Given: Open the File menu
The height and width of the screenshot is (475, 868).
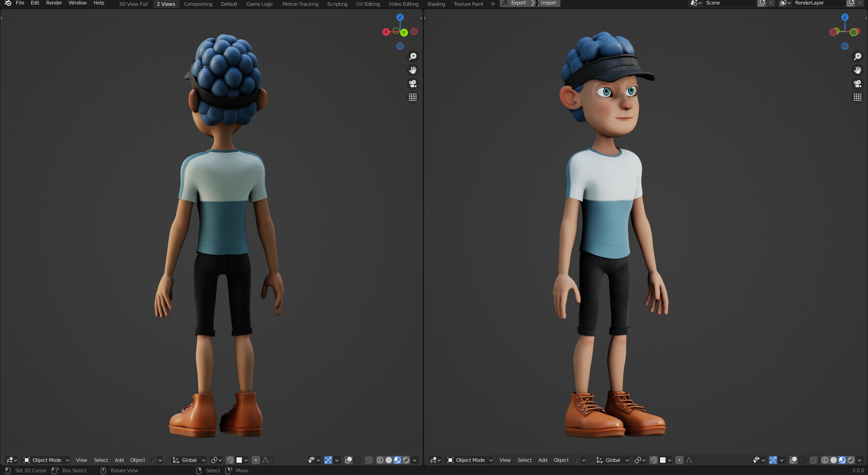Looking at the screenshot, I should (20, 3).
